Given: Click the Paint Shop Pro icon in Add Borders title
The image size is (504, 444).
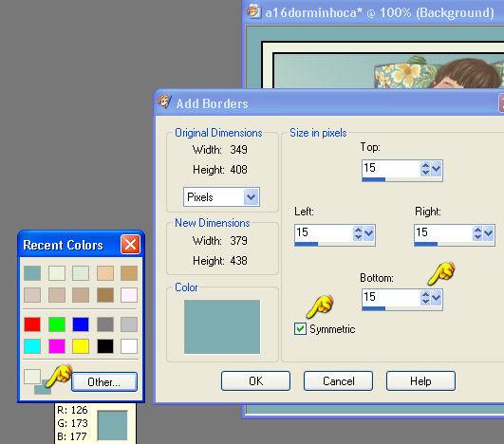Looking at the screenshot, I should tap(164, 102).
